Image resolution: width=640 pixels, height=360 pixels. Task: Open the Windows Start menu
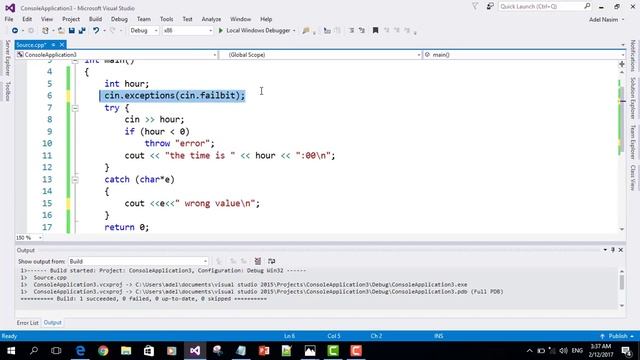pos(11,351)
